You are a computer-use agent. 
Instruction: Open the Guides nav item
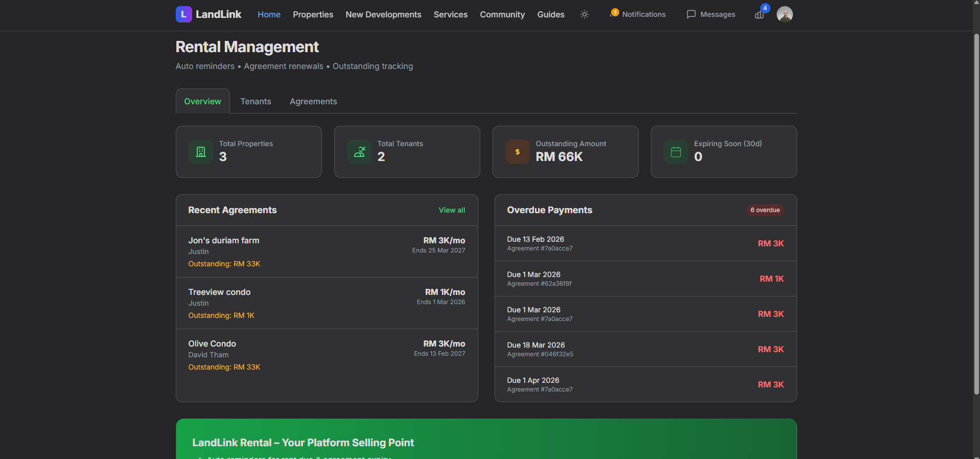click(551, 14)
